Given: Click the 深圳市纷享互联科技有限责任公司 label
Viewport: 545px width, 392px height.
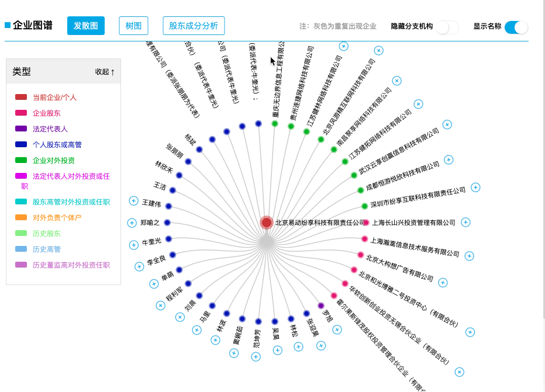Looking at the screenshot, I should [x=418, y=197].
